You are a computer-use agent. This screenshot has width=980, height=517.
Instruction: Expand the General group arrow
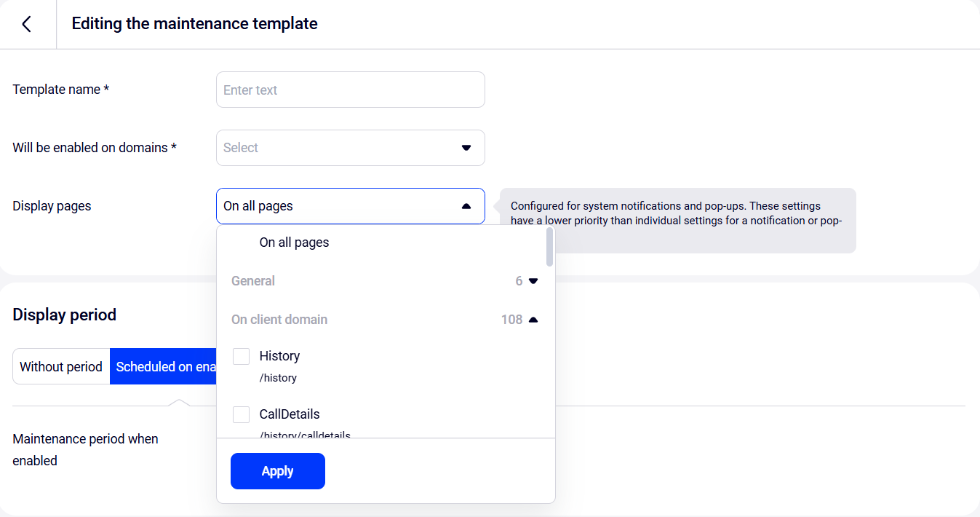(533, 281)
